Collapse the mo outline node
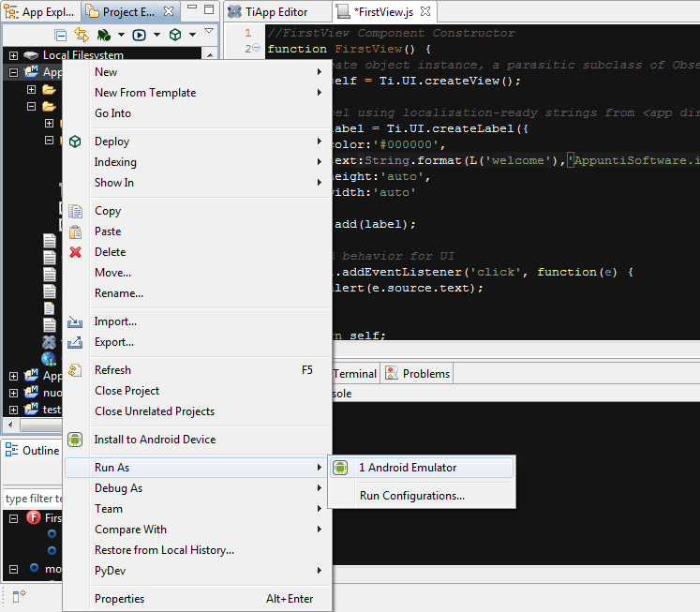Viewport: 700px width, 612px height. point(13,569)
